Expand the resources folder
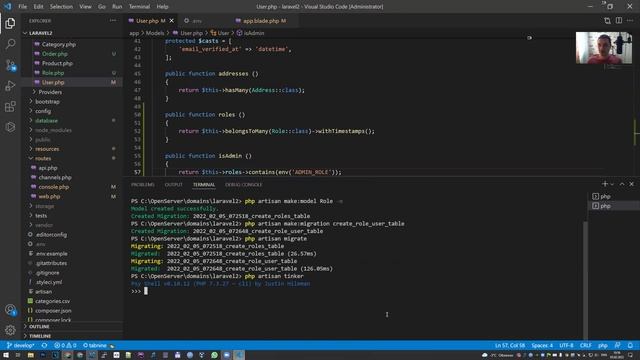 pos(47,149)
